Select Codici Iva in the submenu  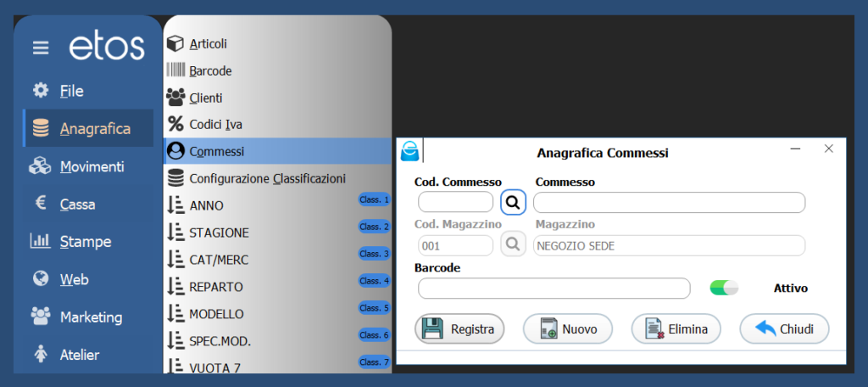tap(277, 124)
